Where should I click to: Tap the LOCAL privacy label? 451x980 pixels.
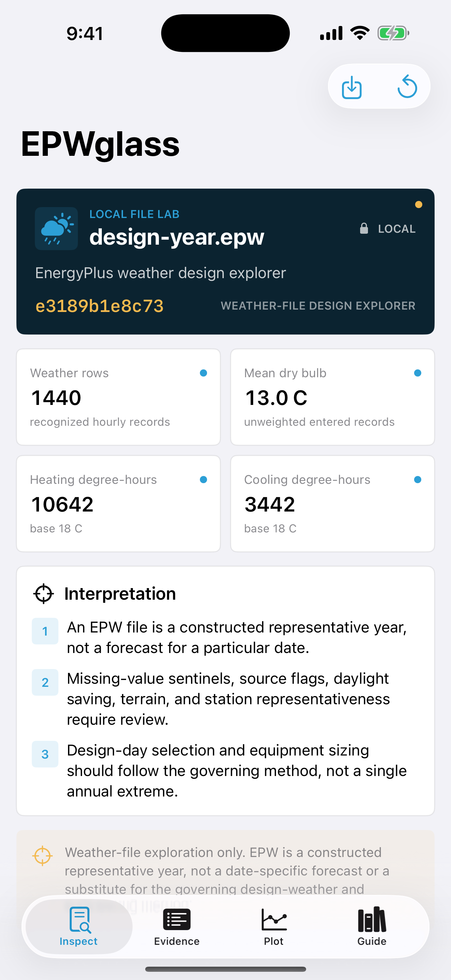[397, 229]
